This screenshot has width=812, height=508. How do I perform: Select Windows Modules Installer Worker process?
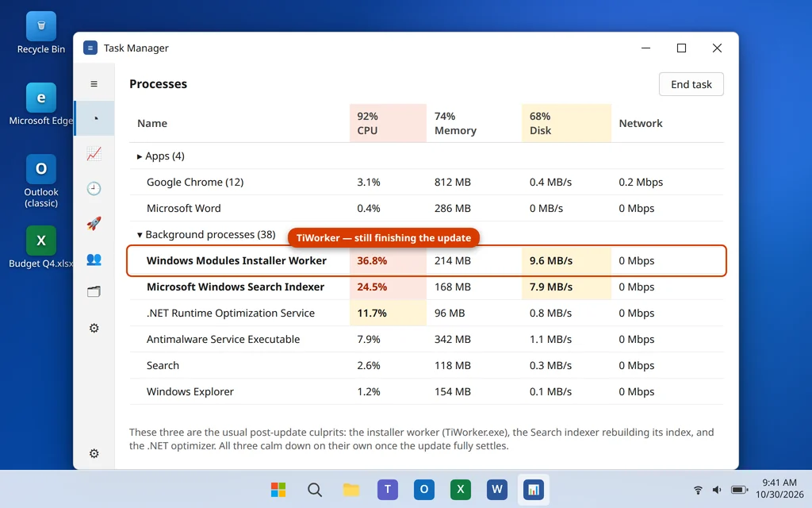(x=426, y=260)
